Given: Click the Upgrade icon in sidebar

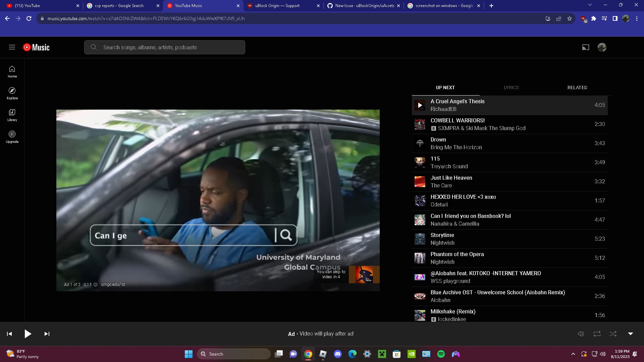Looking at the screenshot, I should click(12, 136).
